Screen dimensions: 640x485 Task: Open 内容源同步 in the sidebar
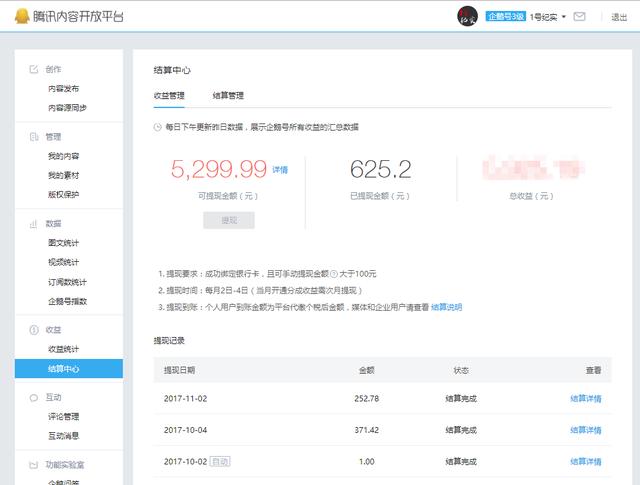pyautogui.click(x=67, y=108)
